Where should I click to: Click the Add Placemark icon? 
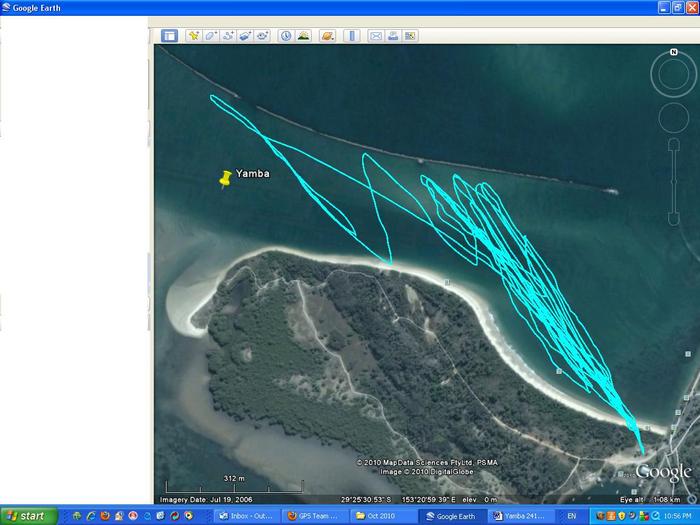pyautogui.click(x=193, y=35)
